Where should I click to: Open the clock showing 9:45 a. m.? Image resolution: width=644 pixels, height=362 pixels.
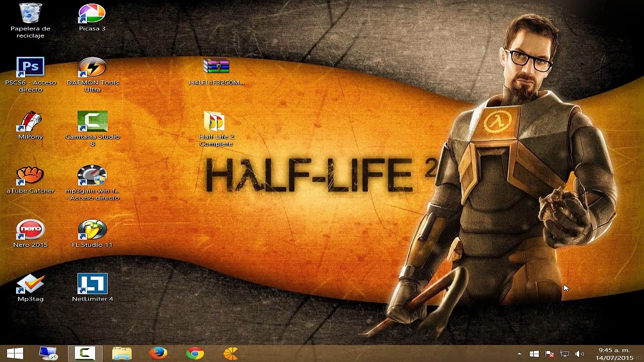(614, 354)
